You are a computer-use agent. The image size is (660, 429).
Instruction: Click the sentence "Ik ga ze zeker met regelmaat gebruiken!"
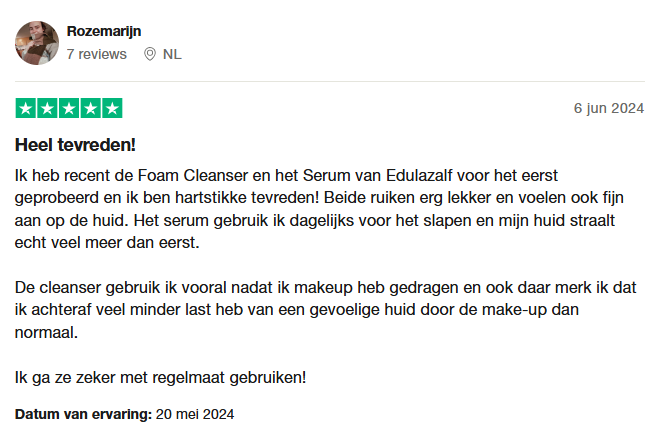[160, 378]
